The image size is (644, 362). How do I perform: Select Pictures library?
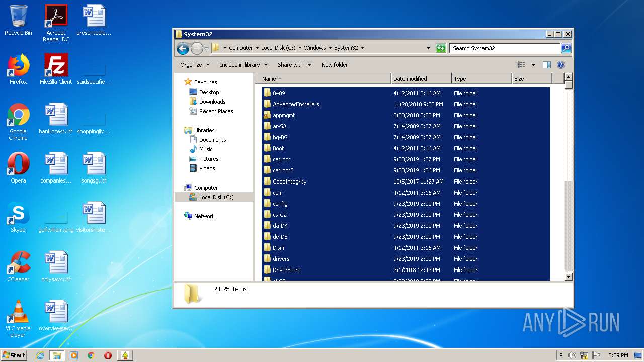point(208,159)
